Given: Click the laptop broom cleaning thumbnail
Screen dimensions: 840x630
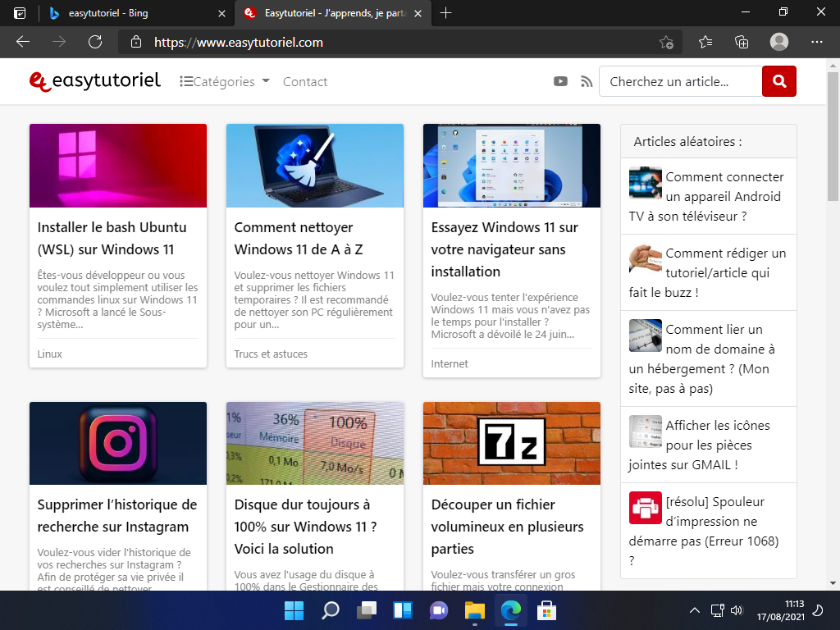Looking at the screenshot, I should click(315, 166).
